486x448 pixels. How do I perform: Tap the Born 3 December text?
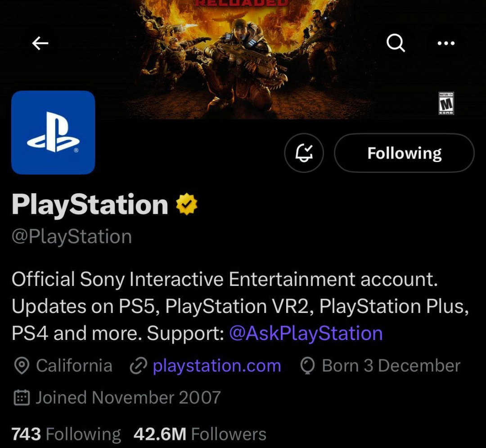click(x=391, y=366)
